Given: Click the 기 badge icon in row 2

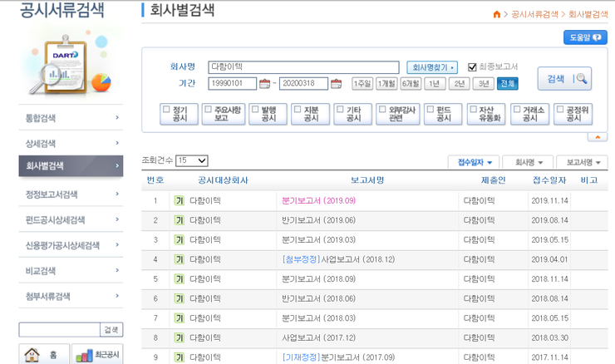Looking at the screenshot, I should [180, 220].
